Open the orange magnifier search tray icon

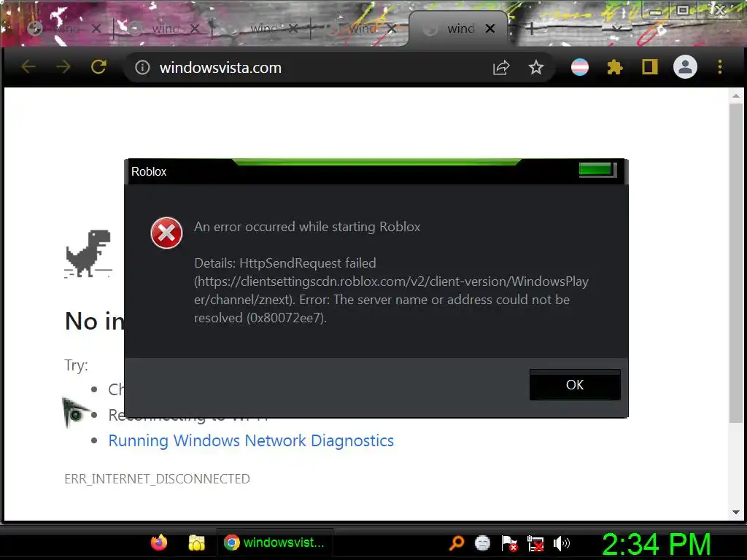457,542
